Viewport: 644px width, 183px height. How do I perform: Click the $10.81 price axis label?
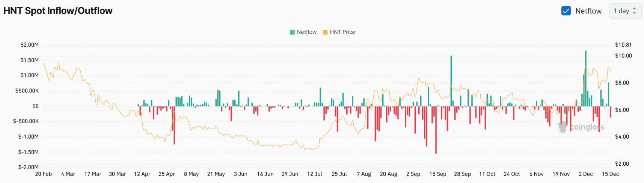[623, 45]
